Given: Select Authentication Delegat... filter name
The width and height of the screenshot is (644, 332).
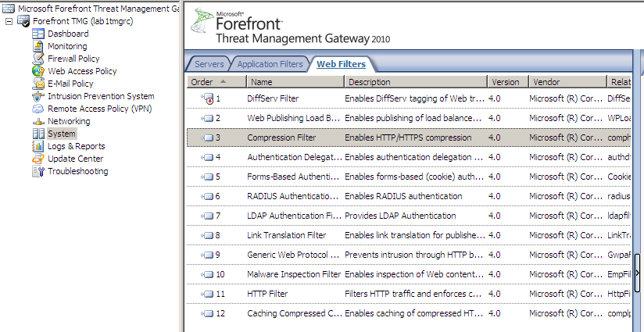Looking at the screenshot, I should coord(295,157).
